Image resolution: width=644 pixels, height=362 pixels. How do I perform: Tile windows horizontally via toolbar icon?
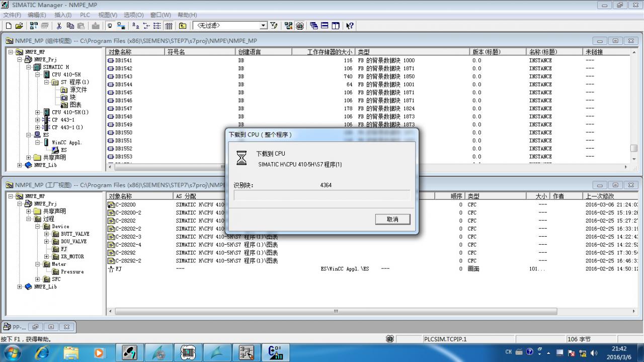[325, 26]
